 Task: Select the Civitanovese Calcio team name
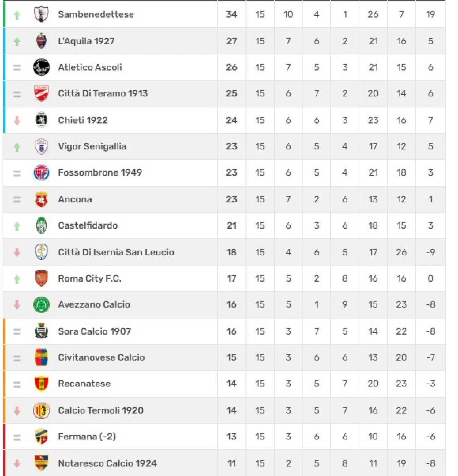click(101, 357)
